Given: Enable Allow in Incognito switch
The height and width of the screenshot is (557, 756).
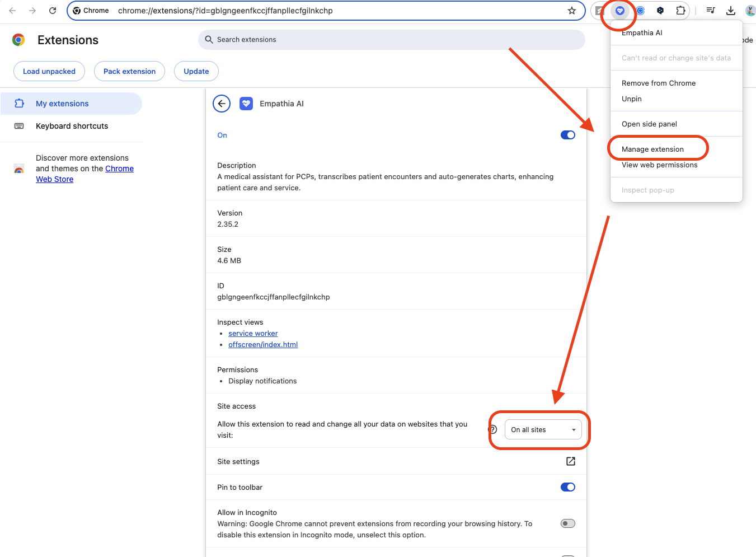Looking at the screenshot, I should [568, 523].
